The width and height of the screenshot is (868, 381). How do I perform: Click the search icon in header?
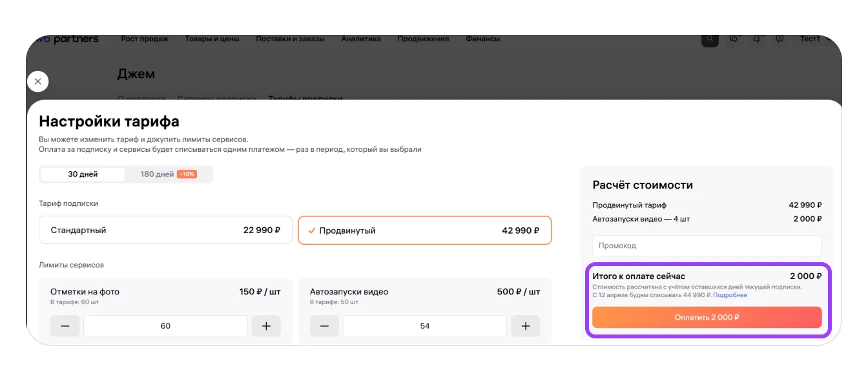710,39
